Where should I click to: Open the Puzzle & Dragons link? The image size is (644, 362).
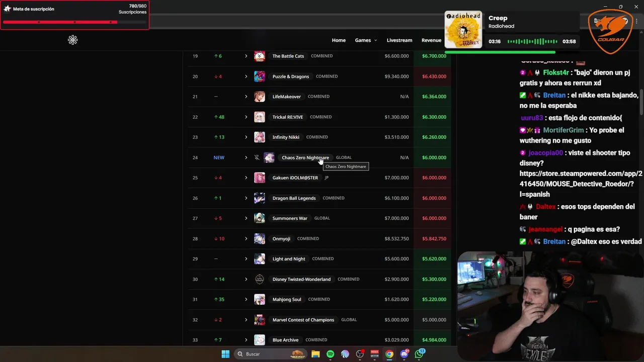(291, 76)
